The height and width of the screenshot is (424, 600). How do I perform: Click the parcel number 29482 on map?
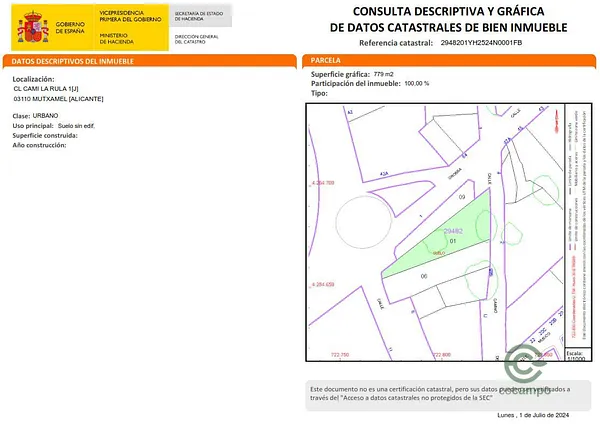(454, 230)
